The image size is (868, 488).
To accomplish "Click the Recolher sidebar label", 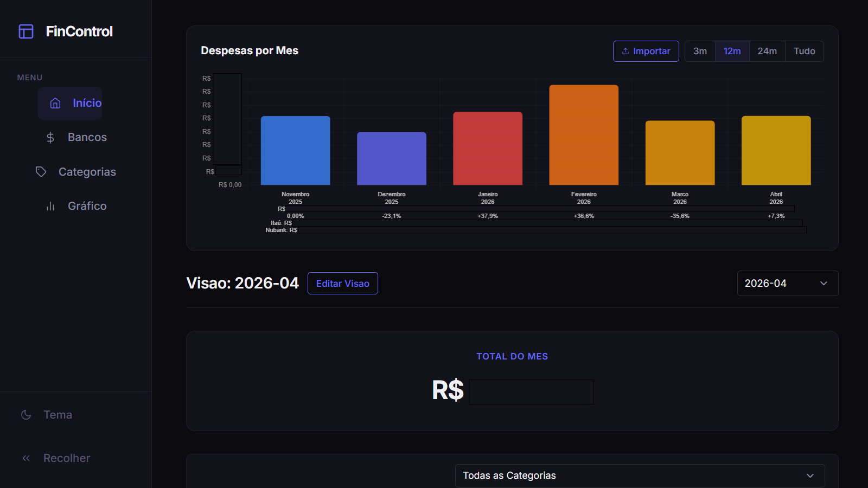I will [x=67, y=458].
